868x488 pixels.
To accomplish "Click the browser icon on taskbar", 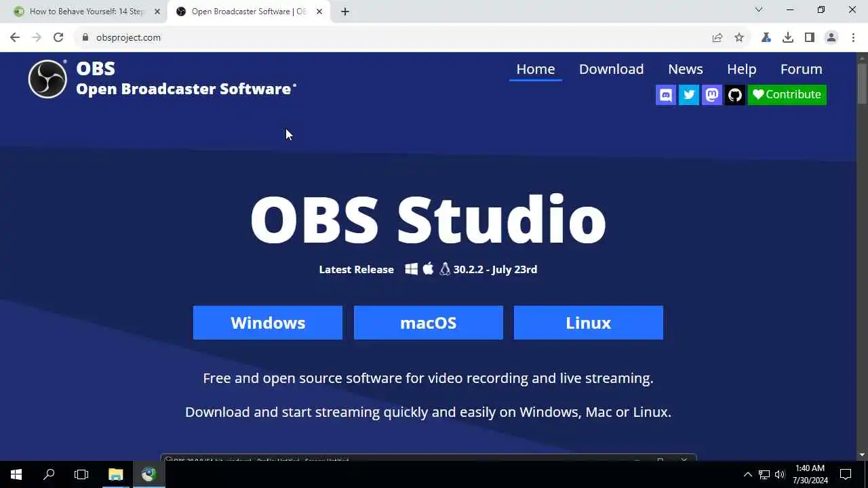I will coord(149,474).
